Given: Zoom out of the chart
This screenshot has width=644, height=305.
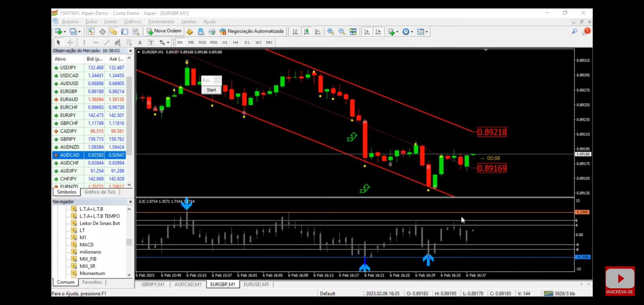Looking at the screenshot, I should point(341,31).
